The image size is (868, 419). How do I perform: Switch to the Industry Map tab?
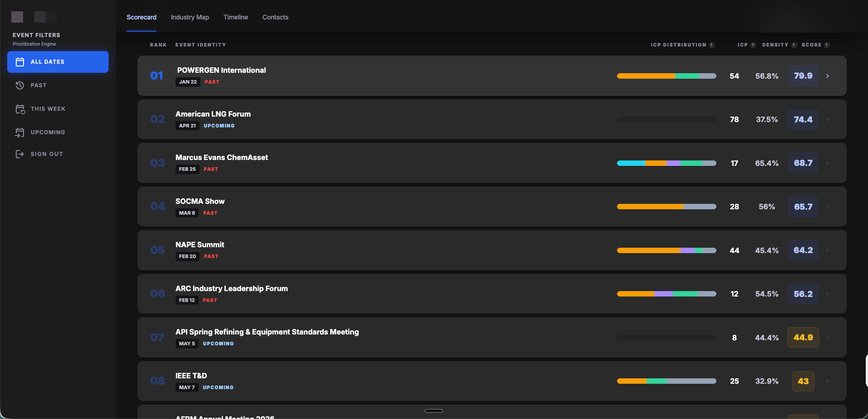(x=190, y=17)
